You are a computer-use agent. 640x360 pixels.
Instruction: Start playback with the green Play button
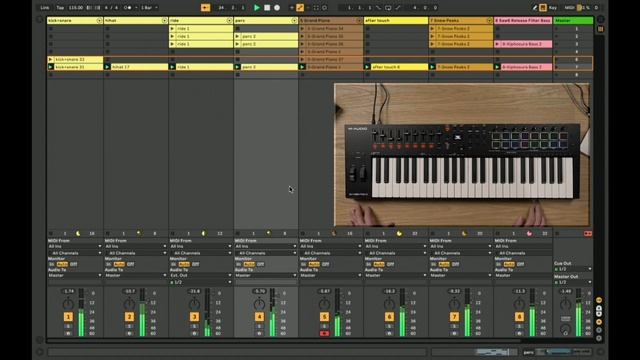point(257,7)
